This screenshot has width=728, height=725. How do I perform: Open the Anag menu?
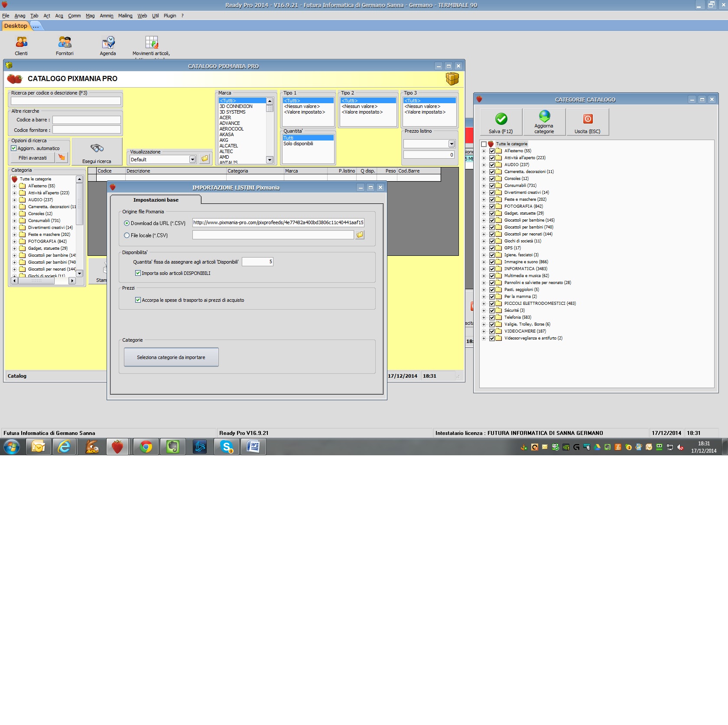coord(20,16)
